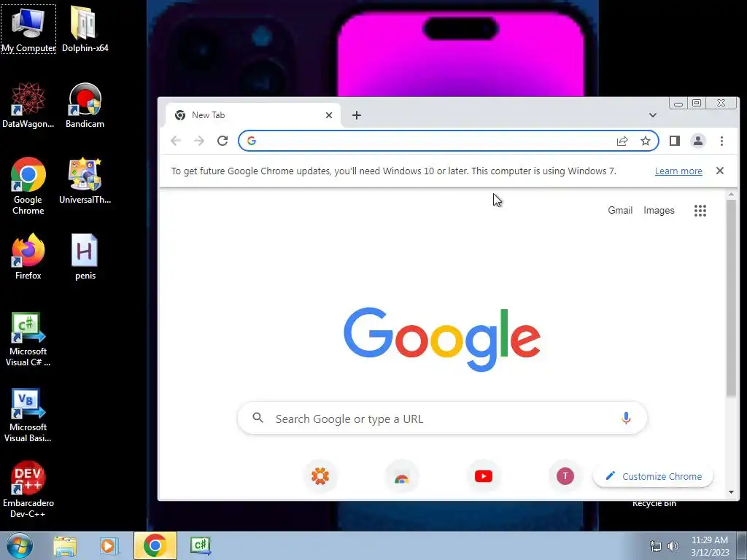
Task: Open the Windows Start button
Action: tap(19, 545)
